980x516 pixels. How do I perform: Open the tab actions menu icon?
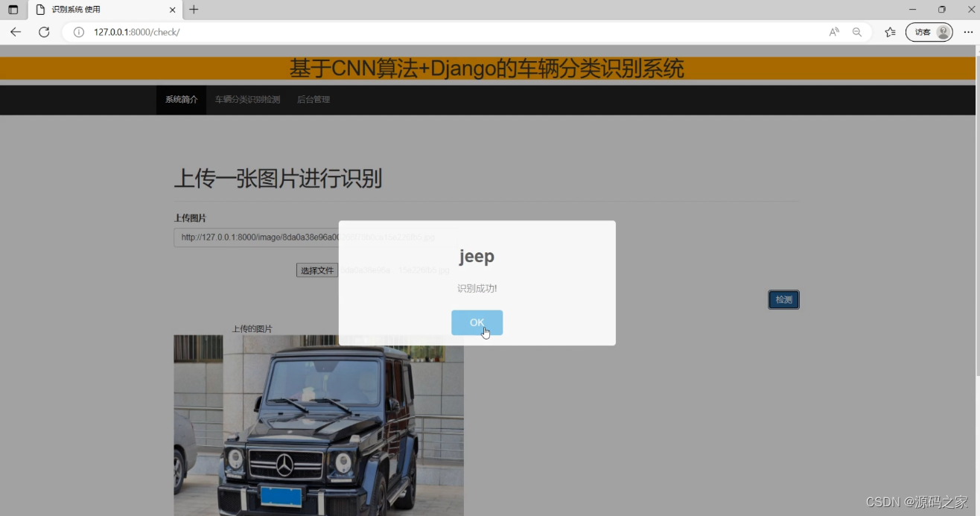13,10
